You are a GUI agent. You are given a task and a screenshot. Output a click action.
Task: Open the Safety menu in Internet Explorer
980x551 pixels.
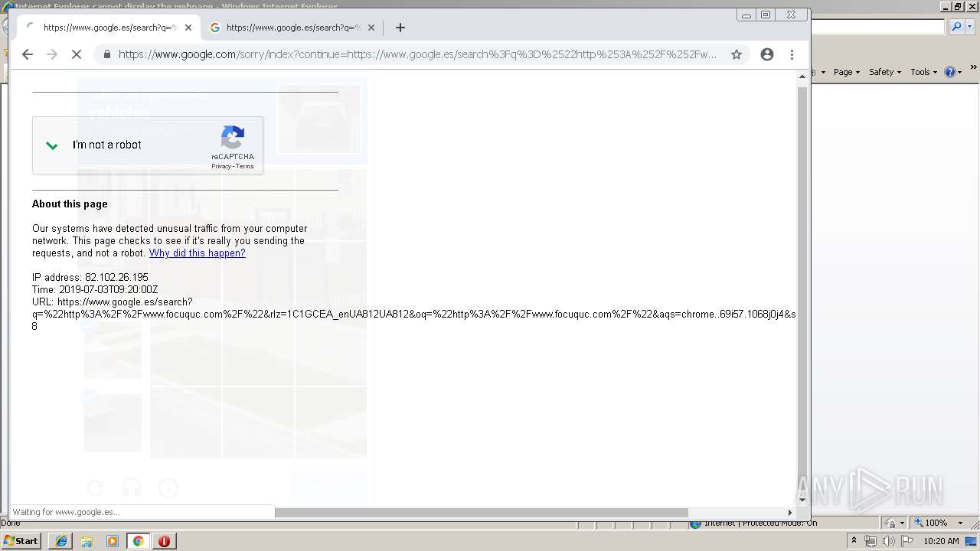884,72
